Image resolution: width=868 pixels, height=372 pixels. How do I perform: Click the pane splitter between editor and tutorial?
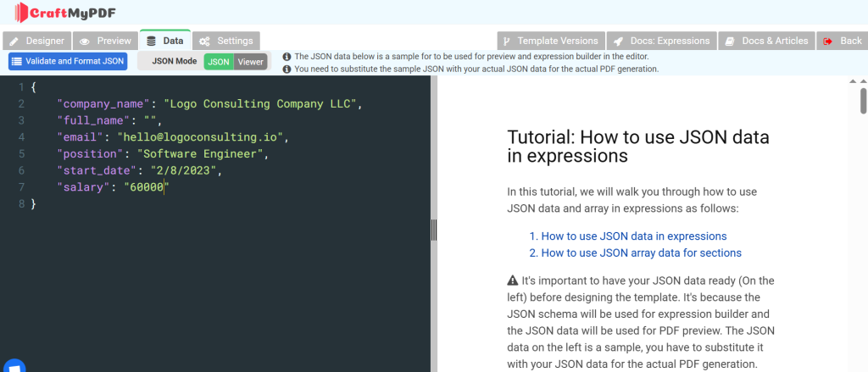click(x=434, y=230)
